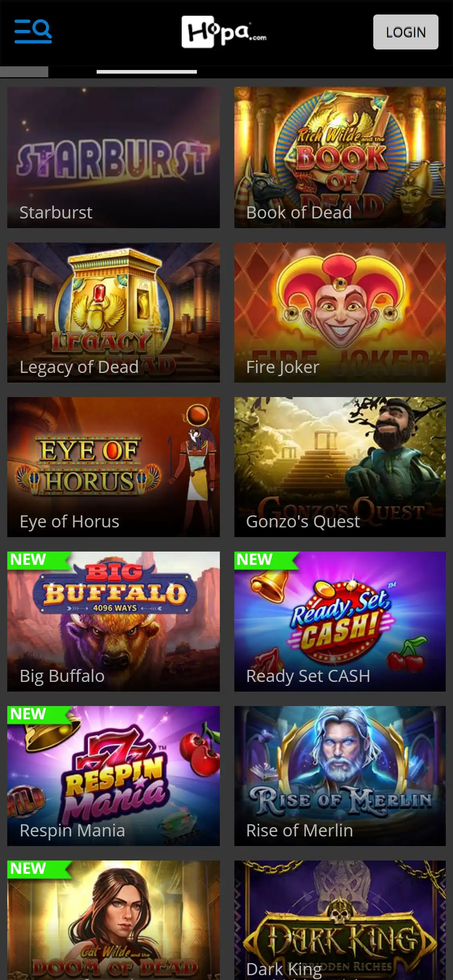Open Respin Mania game

[114, 776]
